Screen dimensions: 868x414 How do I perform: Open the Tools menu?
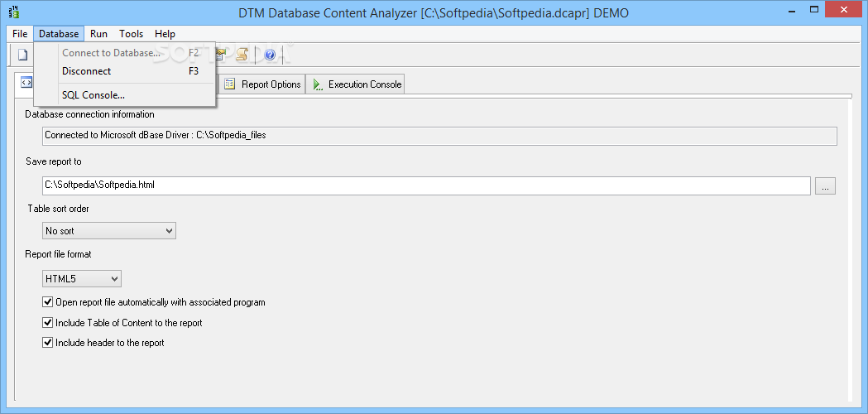132,34
